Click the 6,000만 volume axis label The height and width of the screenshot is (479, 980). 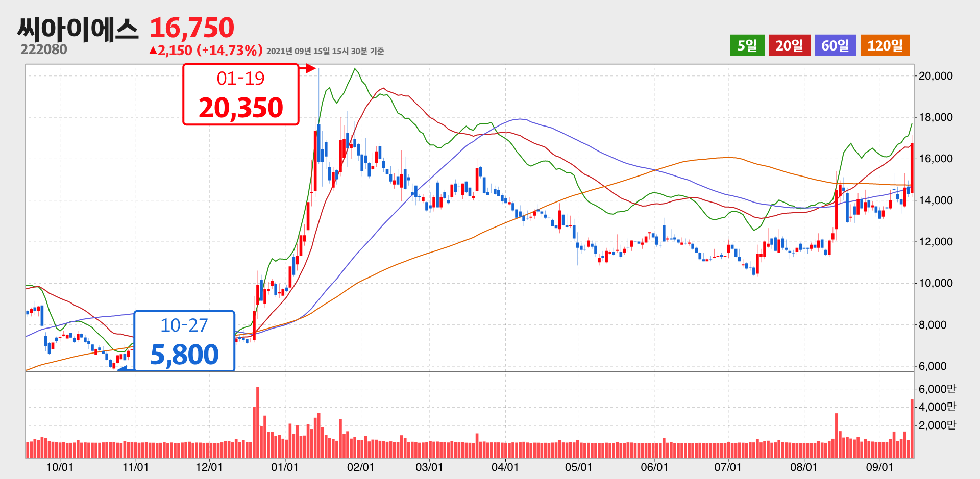(937, 389)
